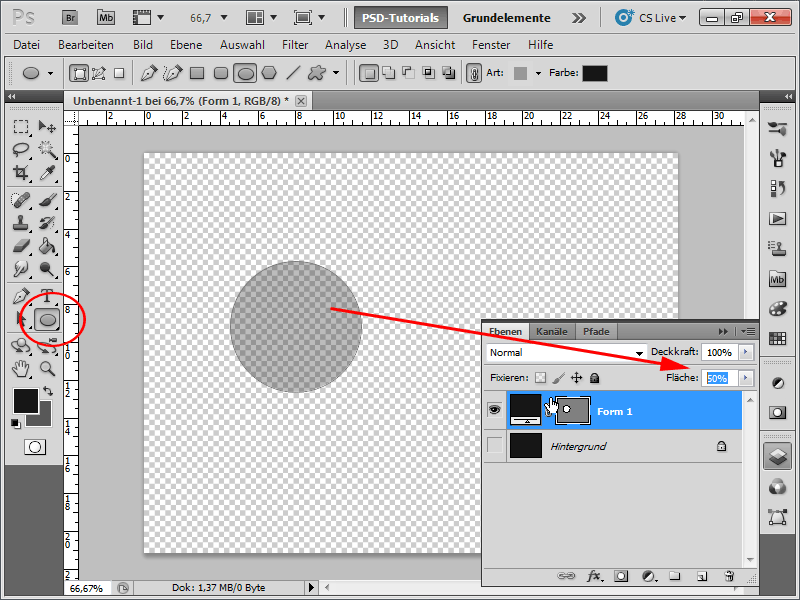This screenshot has width=800, height=600.
Task: Open the Art style picker dropdown
Action: (538, 73)
